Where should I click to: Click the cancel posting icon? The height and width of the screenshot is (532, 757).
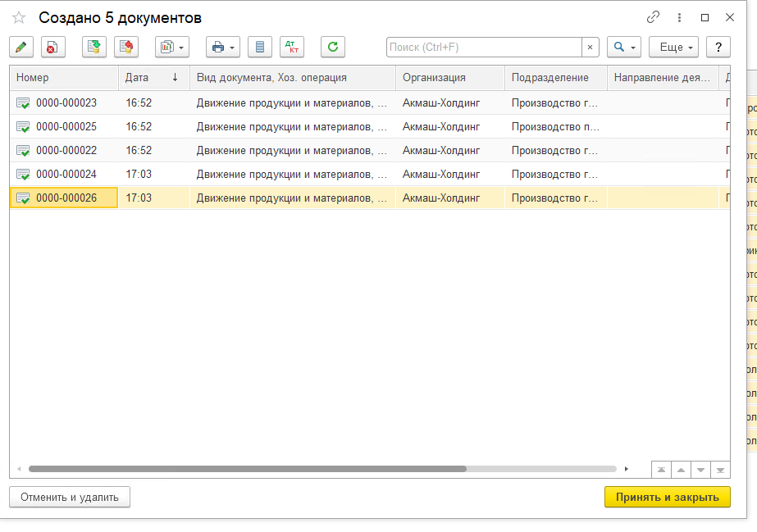tap(126, 48)
